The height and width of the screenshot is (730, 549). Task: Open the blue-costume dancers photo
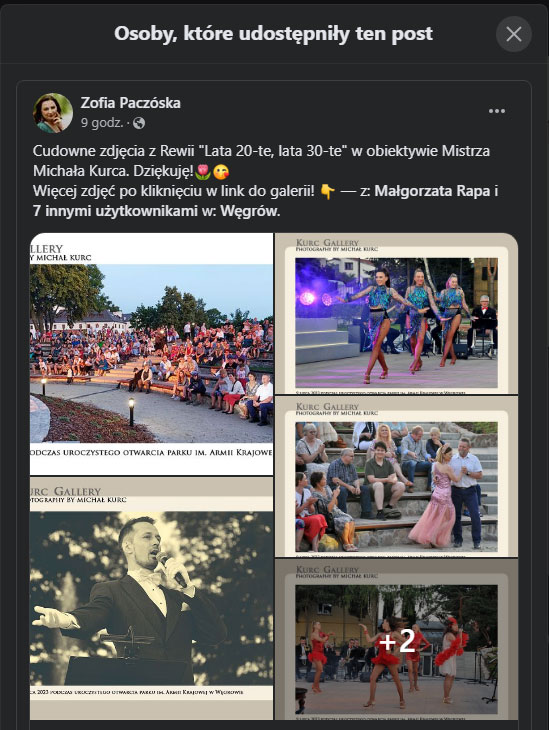click(x=396, y=313)
